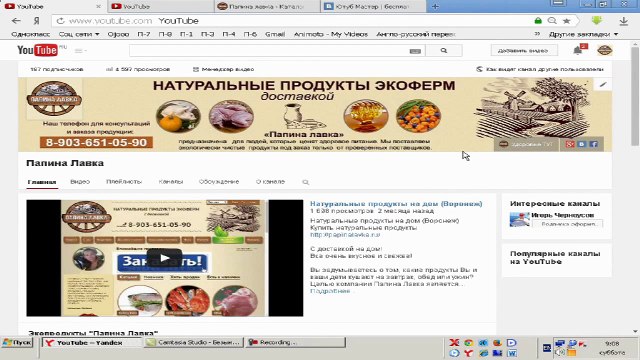Select the Главная channel tab
640x360 pixels.
pos(42,182)
